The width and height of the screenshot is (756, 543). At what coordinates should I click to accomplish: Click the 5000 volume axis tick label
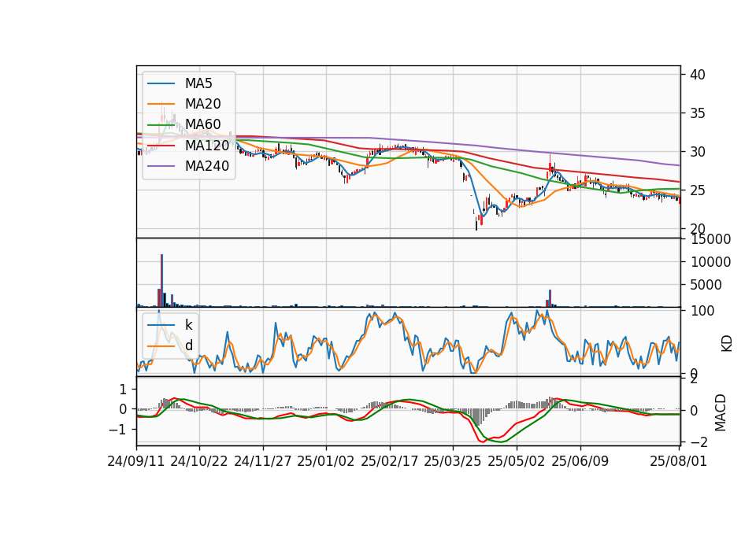pyautogui.click(x=706, y=285)
